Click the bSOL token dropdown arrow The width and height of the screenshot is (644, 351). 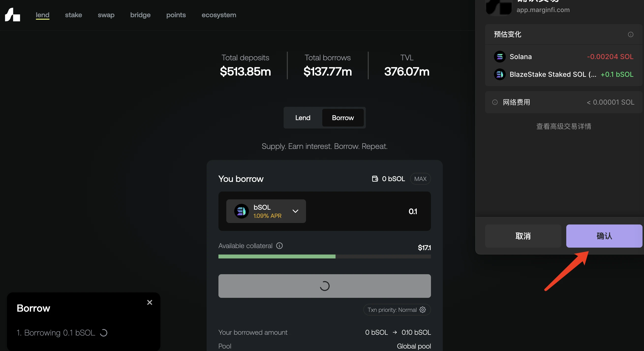295,211
